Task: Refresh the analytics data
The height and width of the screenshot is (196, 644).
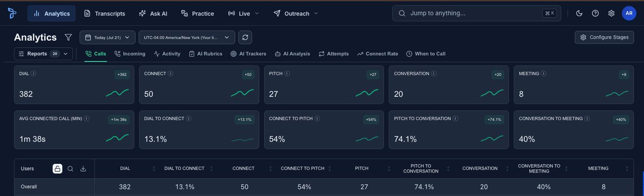Action: (245, 37)
